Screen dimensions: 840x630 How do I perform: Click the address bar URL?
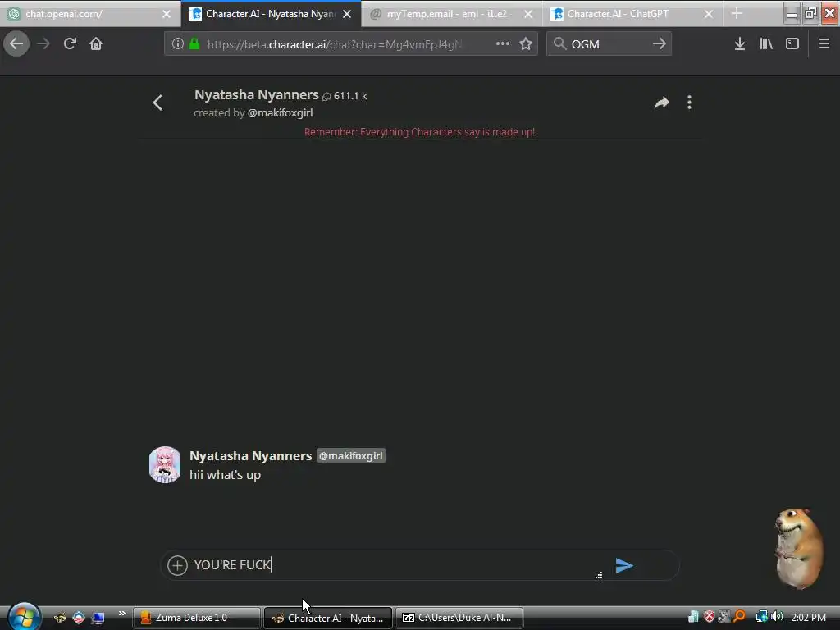pyautogui.click(x=335, y=44)
